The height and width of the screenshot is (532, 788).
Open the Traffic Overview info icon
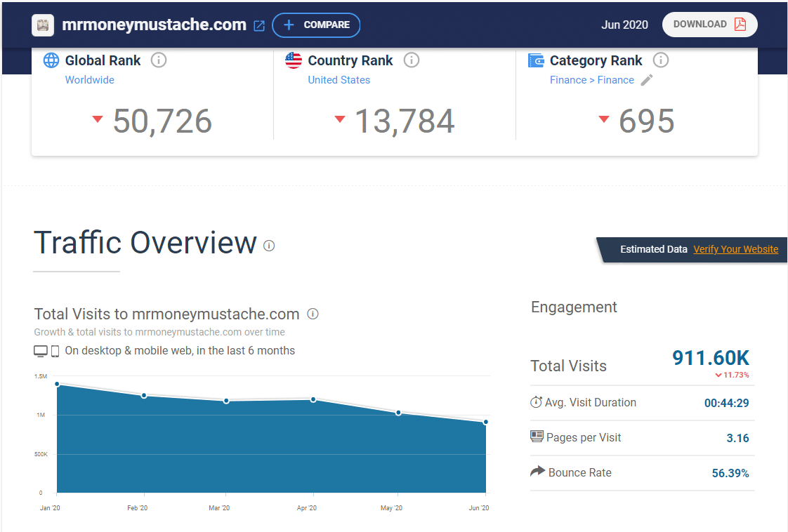click(270, 246)
